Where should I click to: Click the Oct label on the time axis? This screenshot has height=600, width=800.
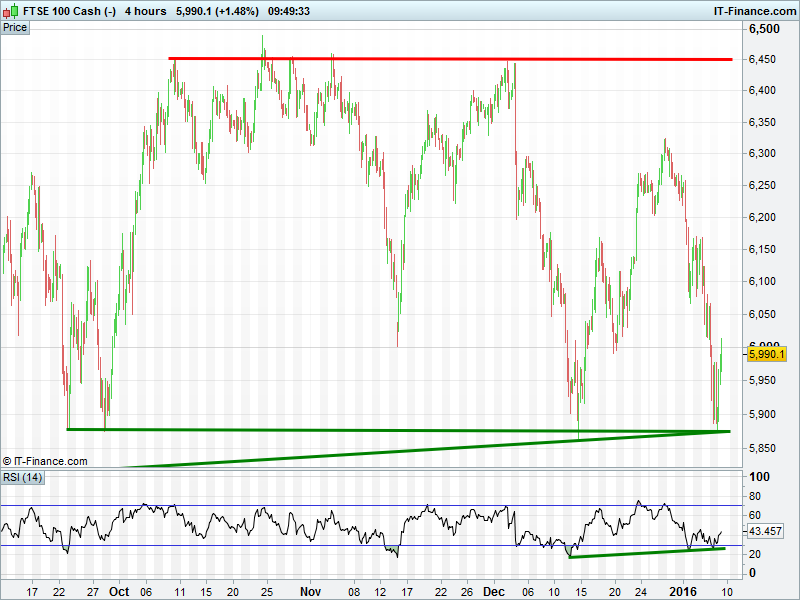[119, 590]
